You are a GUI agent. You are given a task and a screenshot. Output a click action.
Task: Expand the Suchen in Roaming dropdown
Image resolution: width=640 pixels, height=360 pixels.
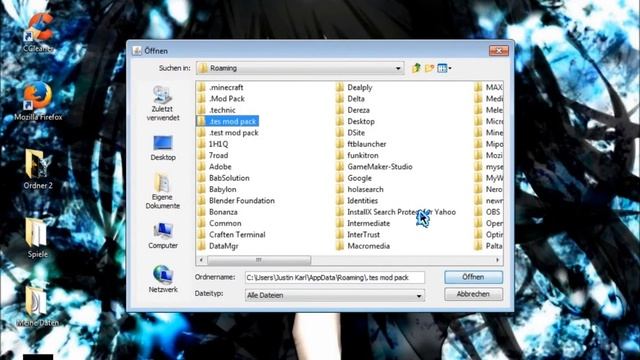click(x=398, y=68)
